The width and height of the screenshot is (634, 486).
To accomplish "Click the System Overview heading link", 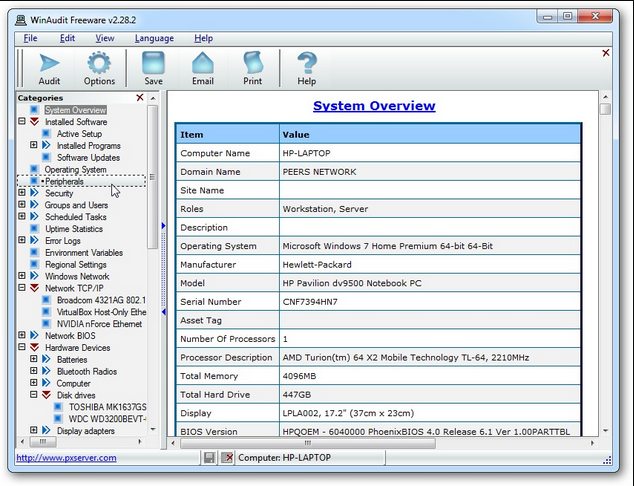I will click(374, 106).
